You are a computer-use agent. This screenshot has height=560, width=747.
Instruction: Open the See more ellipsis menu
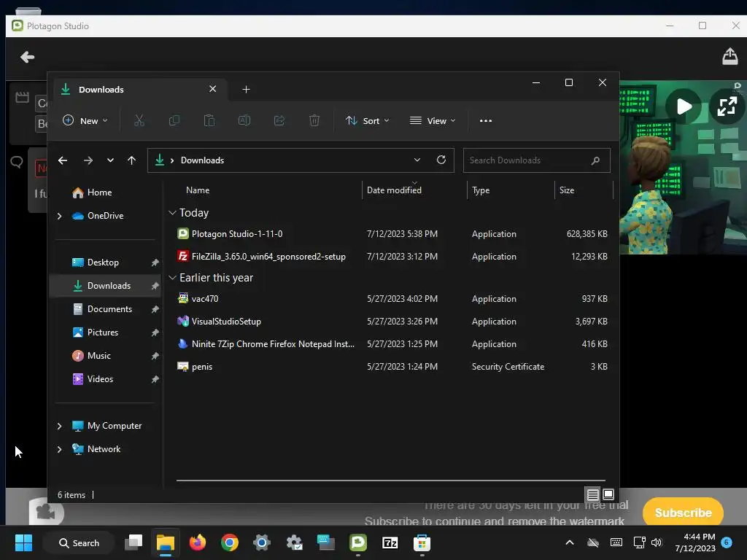(485, 120)
